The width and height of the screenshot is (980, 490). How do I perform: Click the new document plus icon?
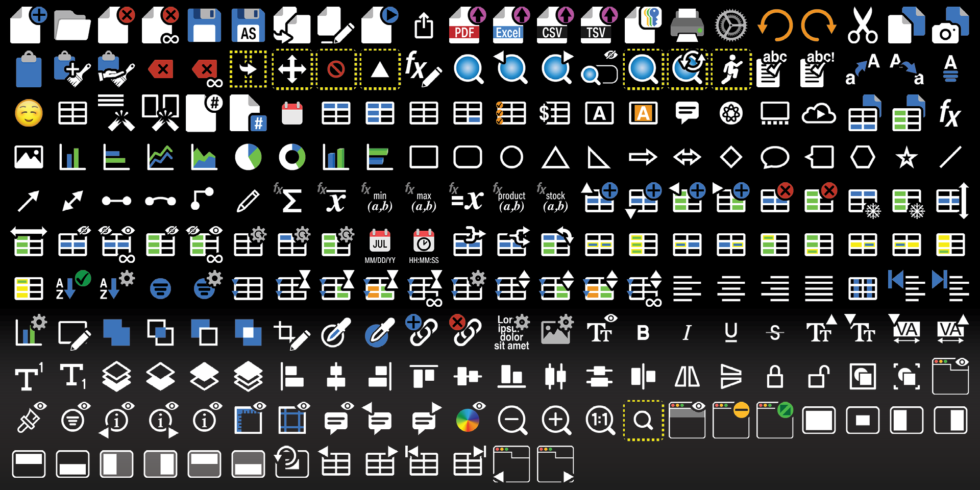pos(29,25)
